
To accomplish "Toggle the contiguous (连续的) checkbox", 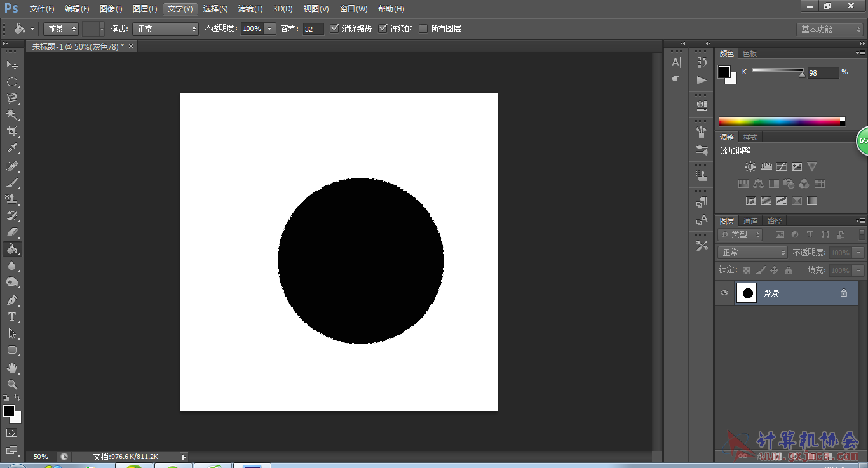I will coord(383,29).
